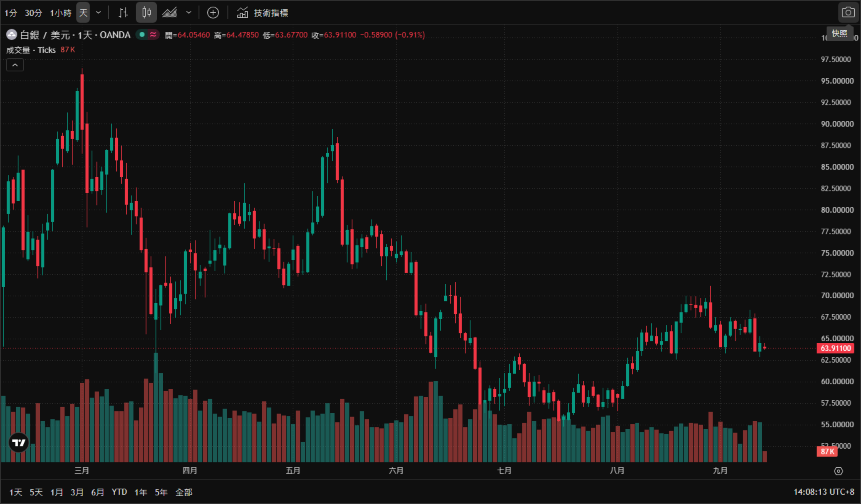Open the timeframe dropdown arrow
The image size is (861, 504).
click(x=98, y=13)
